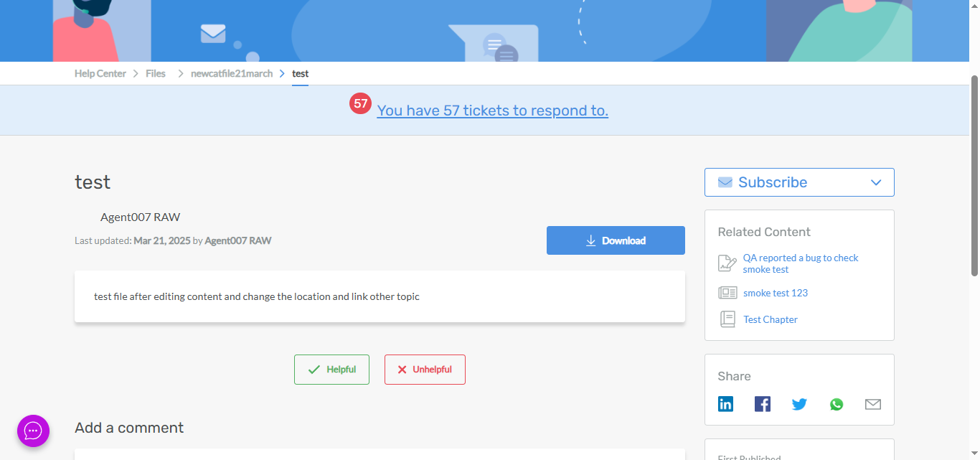
Task: Click the page vertical scrollbar
Action: (974, 176)
